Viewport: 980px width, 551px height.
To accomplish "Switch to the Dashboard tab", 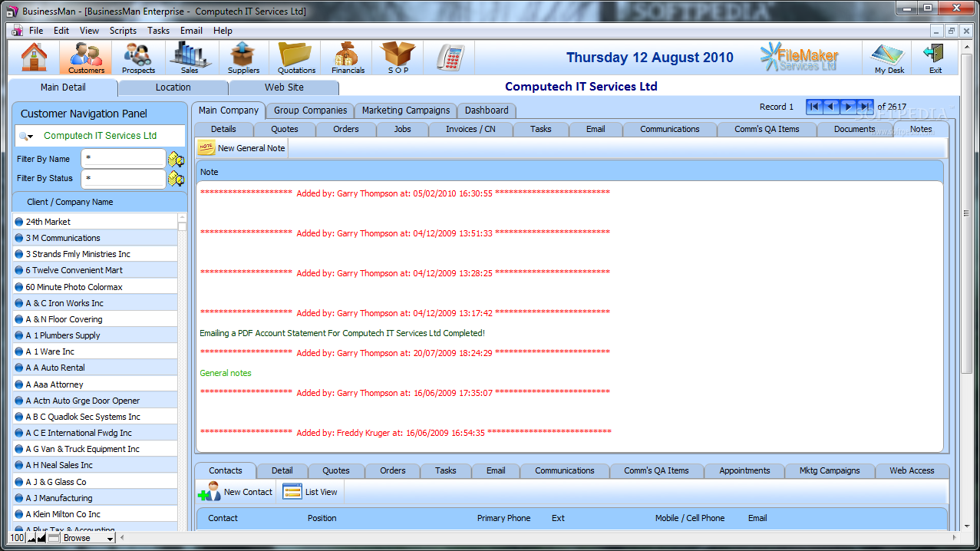I will [487, 111].
